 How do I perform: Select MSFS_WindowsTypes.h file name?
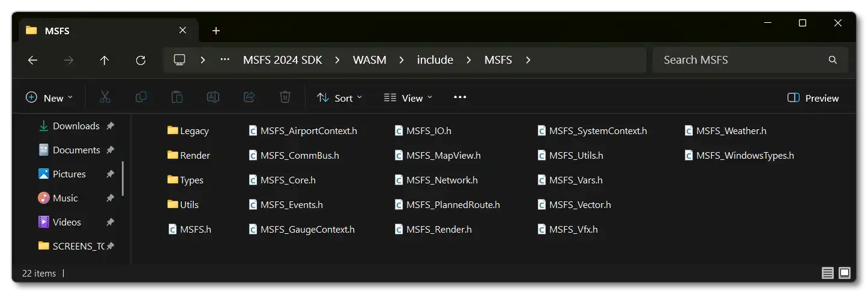click(745, 155)
